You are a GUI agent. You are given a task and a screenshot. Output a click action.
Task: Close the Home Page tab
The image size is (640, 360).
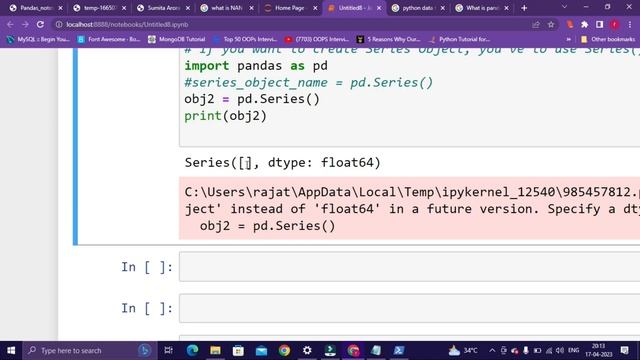315,8
